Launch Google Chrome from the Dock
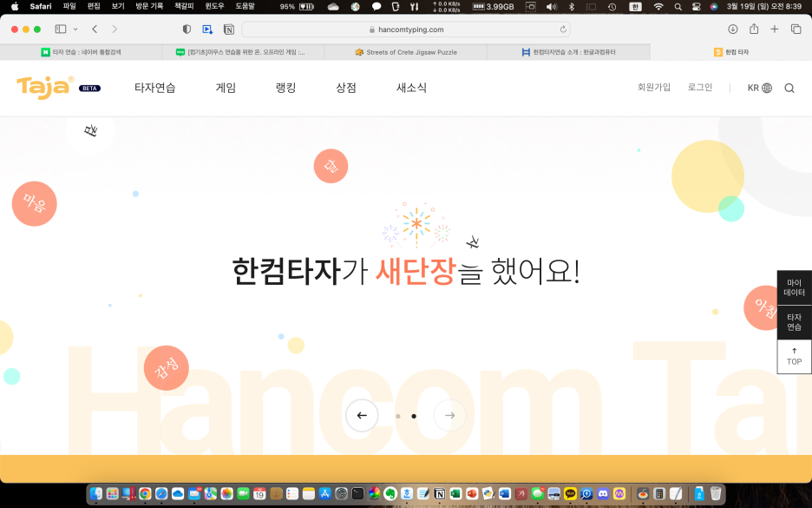Screen dimensions: 812x508 pyautogui.click(x=145, y=493)
